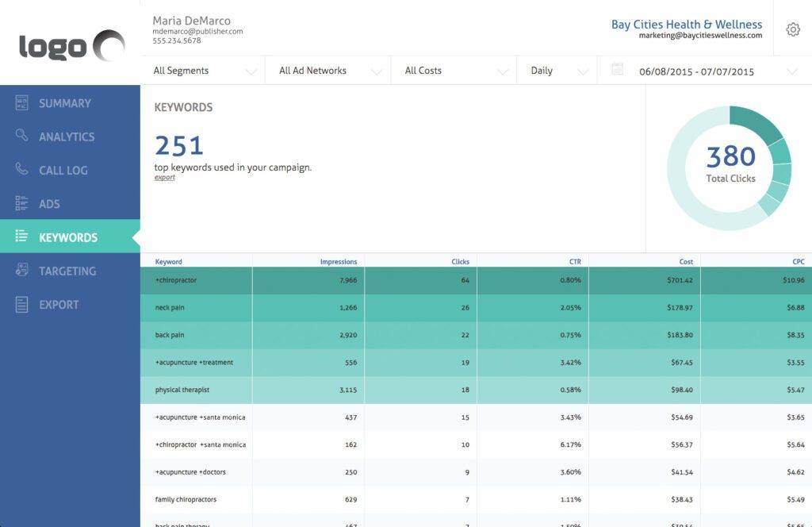This screenshot has width=812, height=527.
Task: Sort table by Impressions column header
Action: point(338,262)
